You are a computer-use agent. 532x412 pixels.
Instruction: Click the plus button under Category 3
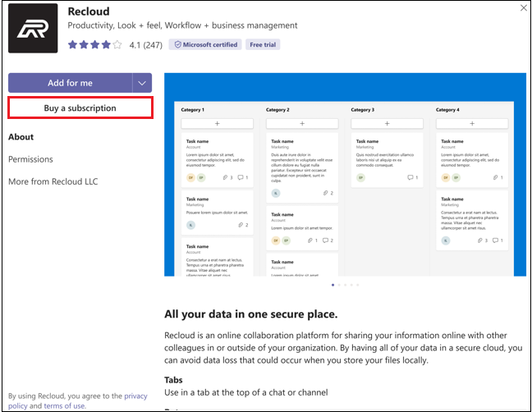tap(388, 123)
